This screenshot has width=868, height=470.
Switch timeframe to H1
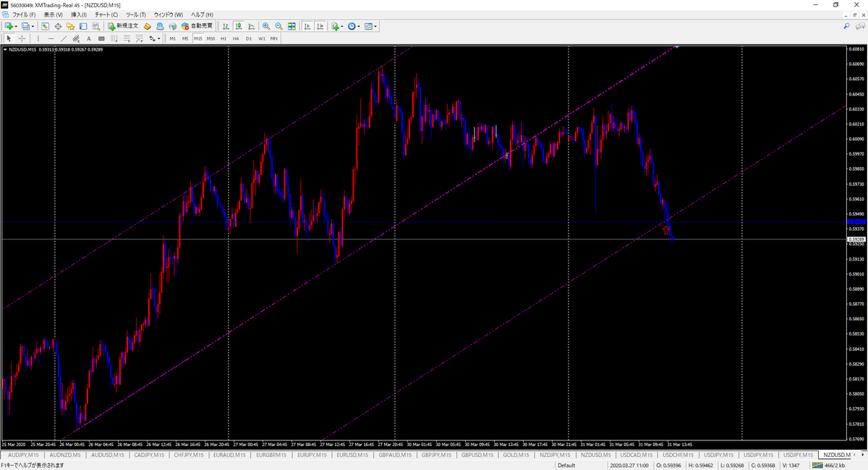coord(224,38)
